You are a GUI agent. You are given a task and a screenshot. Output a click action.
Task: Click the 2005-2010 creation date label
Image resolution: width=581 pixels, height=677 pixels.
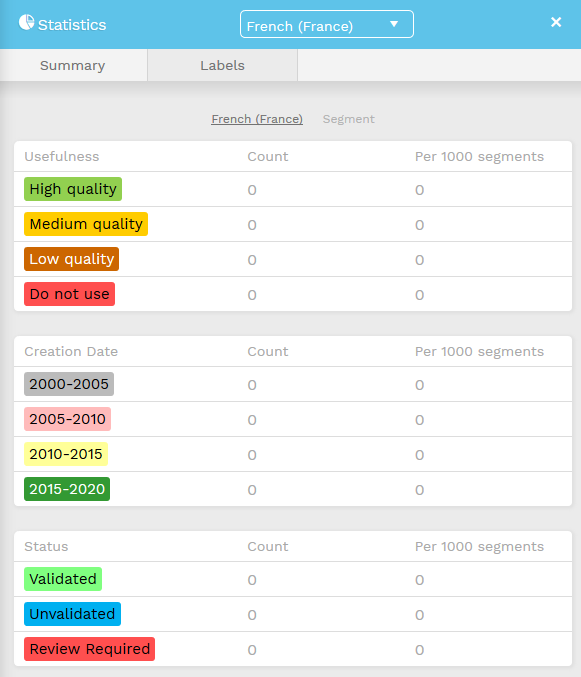[67, 419]
